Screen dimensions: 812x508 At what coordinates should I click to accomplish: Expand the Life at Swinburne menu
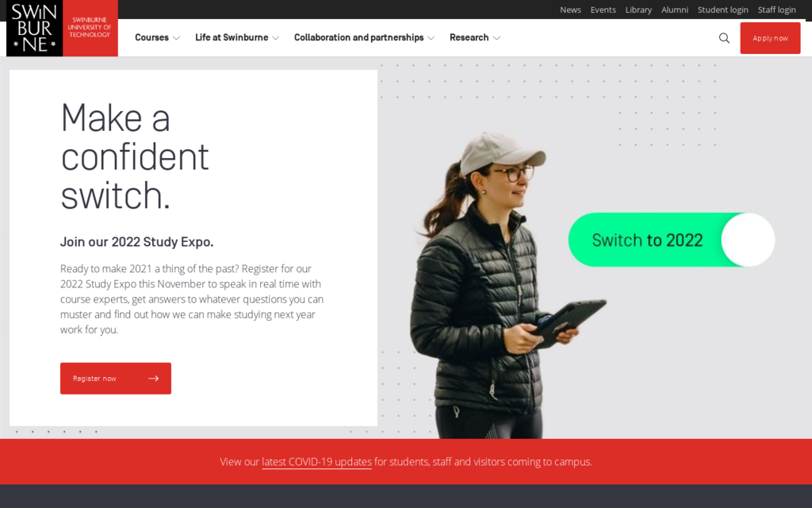237,37
